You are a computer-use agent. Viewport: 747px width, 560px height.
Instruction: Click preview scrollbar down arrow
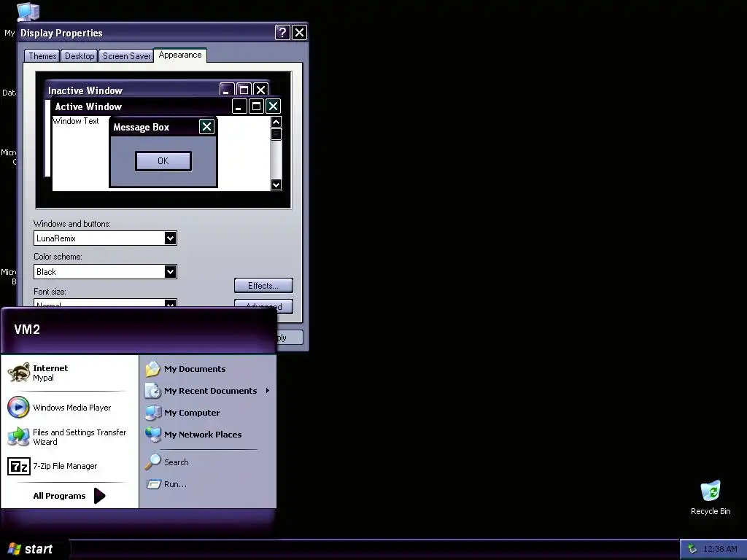276,184
